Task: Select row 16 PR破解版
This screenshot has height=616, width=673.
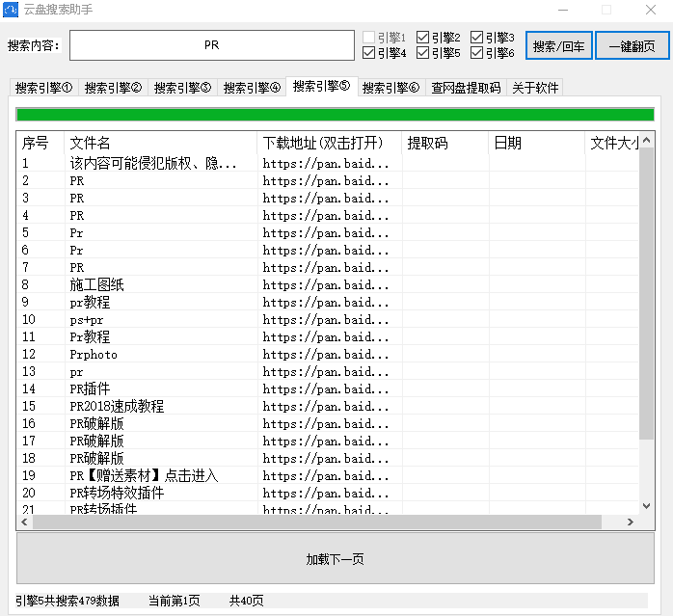Action: 328,424
